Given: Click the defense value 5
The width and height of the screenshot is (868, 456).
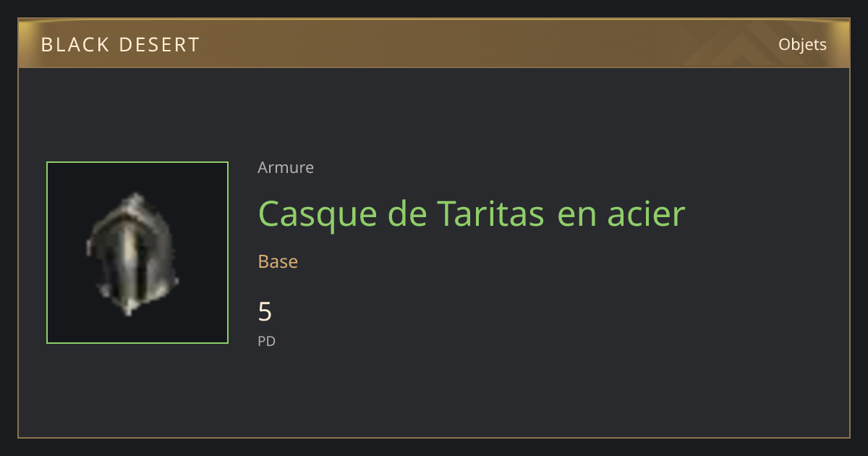Looking at the screenshot, I should (265, 312).
